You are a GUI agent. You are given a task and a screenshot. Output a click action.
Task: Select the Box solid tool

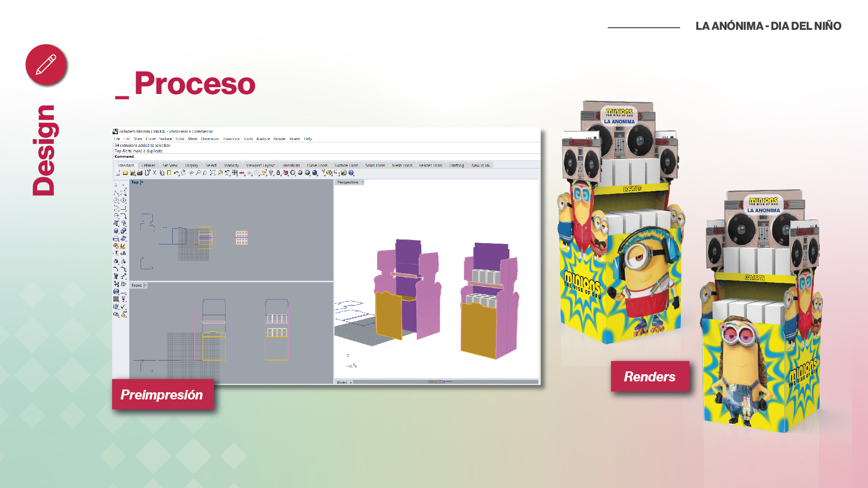click(116, 230)
